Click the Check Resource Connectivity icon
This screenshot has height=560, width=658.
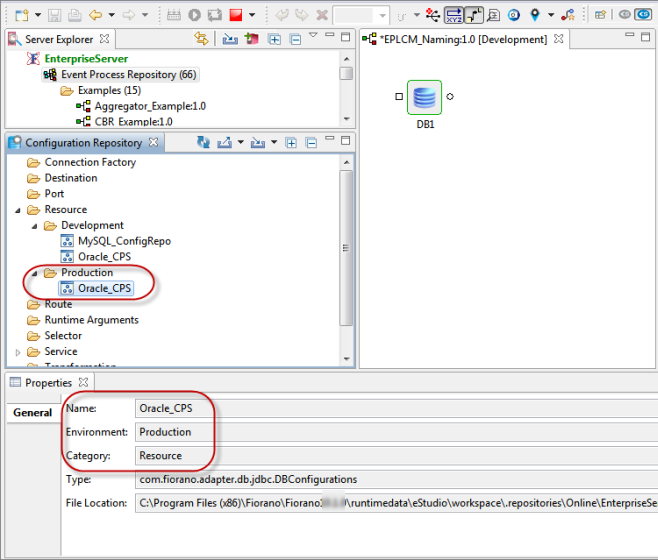(174, 16)
